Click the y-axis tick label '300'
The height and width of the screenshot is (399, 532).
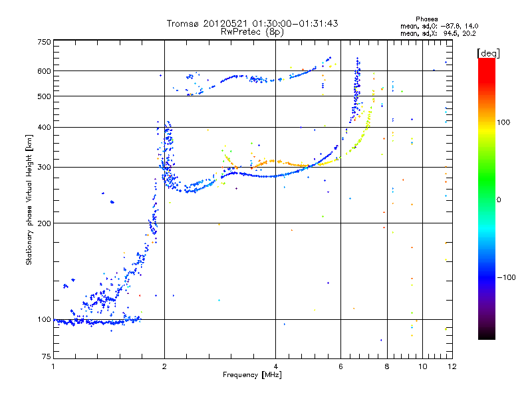tap(44, 168)
